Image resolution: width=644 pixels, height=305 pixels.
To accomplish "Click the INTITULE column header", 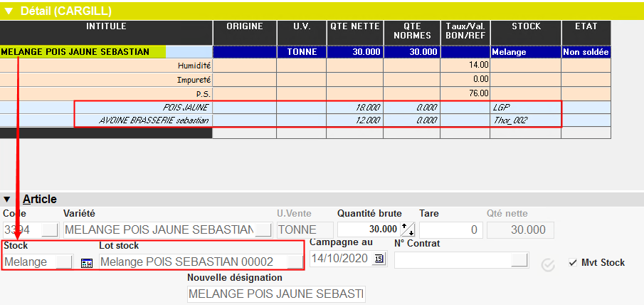I will (106, 26).
